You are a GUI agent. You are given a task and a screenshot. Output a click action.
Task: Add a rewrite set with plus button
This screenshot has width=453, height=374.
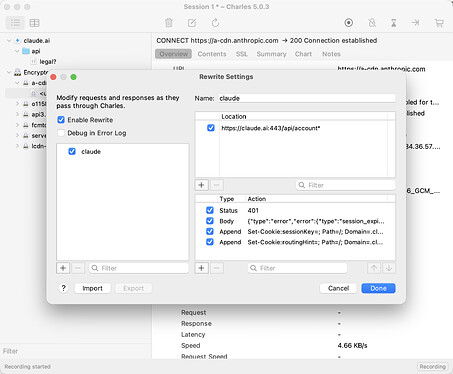point(63,268)
